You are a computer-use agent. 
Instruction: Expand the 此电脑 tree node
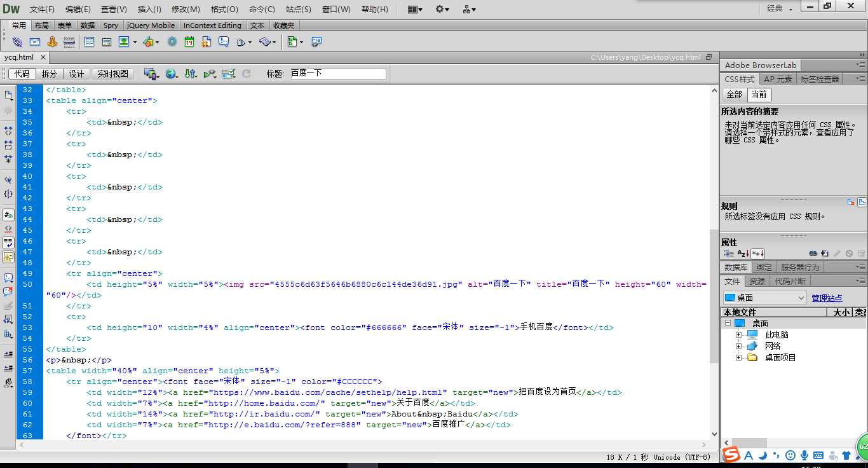(738, 334)
